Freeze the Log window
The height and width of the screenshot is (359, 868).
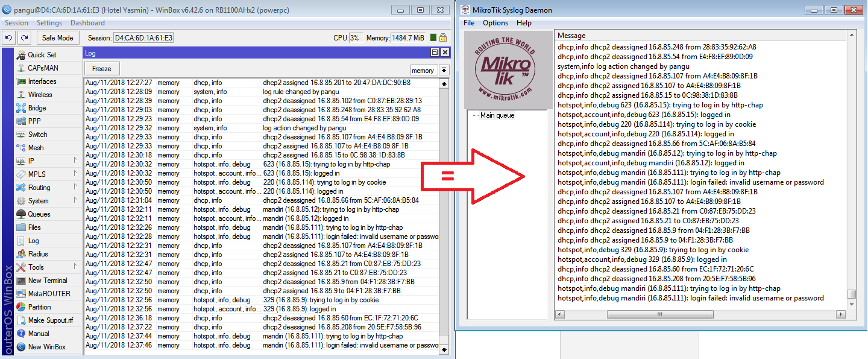pyautogui.click(x=102, y=69)
